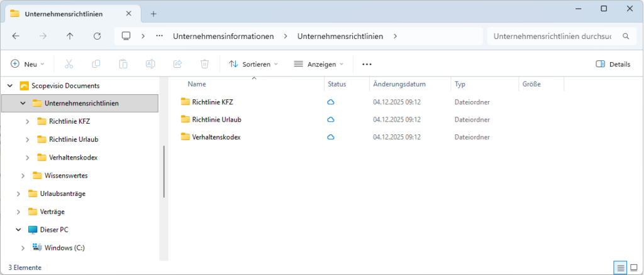
Task: Sort by the Name column header
Action: coord(197,84)
